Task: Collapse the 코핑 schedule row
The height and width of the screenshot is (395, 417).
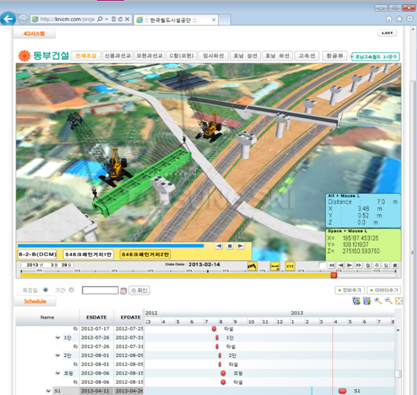Action: [58, 373]
